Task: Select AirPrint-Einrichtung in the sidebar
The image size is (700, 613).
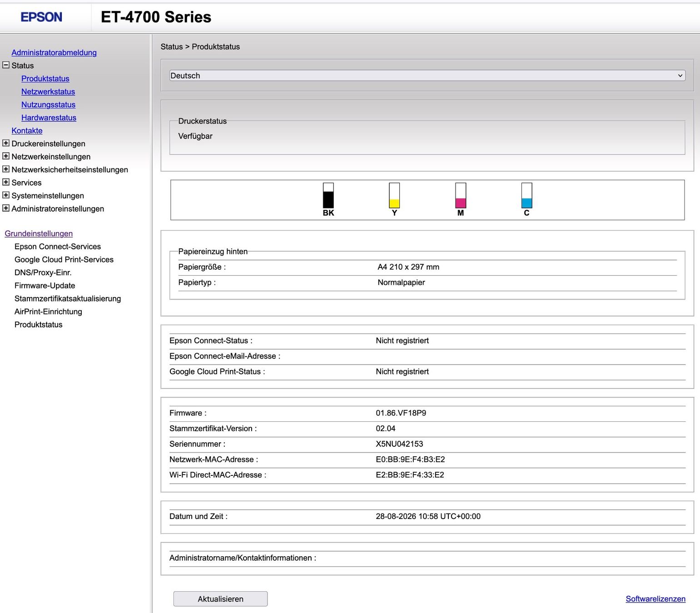Action: [48, 311]
